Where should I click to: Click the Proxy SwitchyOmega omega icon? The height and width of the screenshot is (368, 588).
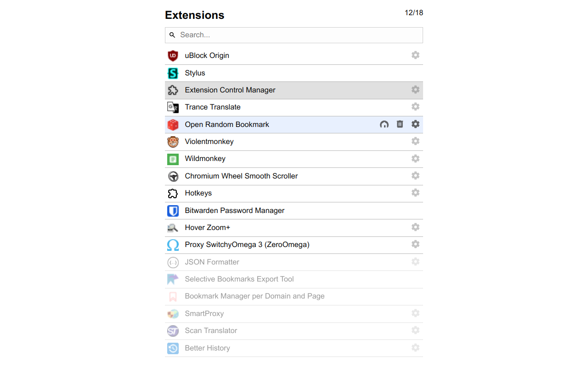pos(173,245)
